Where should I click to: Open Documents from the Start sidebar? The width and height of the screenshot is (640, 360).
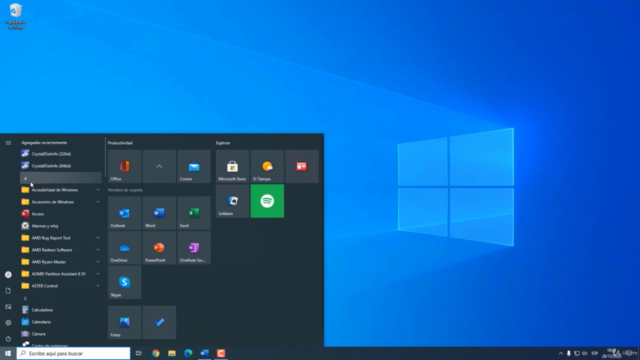8,291
